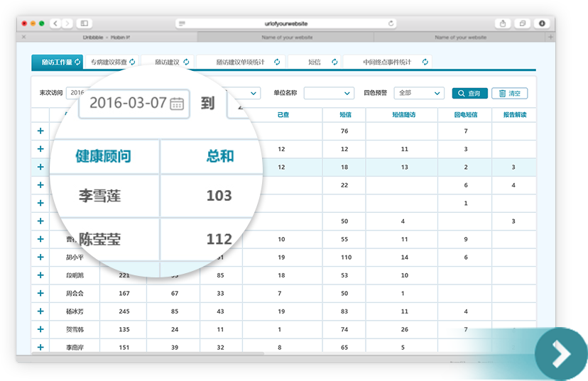Click the Safari share icon
The height and width of the screenshot is (381, 588).
(503, 23)
